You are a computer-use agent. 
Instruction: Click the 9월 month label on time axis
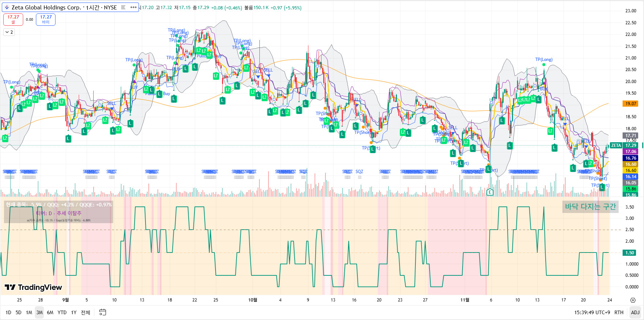click(65, 300)
